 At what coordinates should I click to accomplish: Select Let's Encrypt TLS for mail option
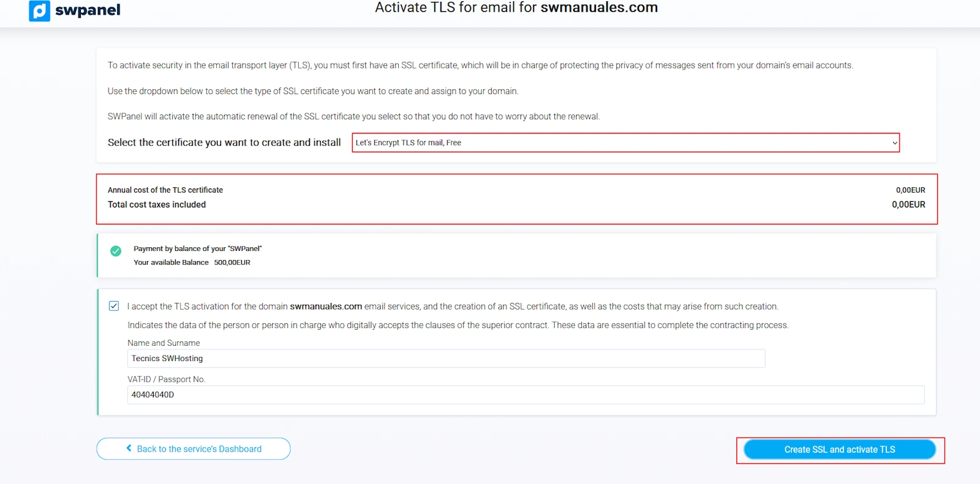(409, 143)
